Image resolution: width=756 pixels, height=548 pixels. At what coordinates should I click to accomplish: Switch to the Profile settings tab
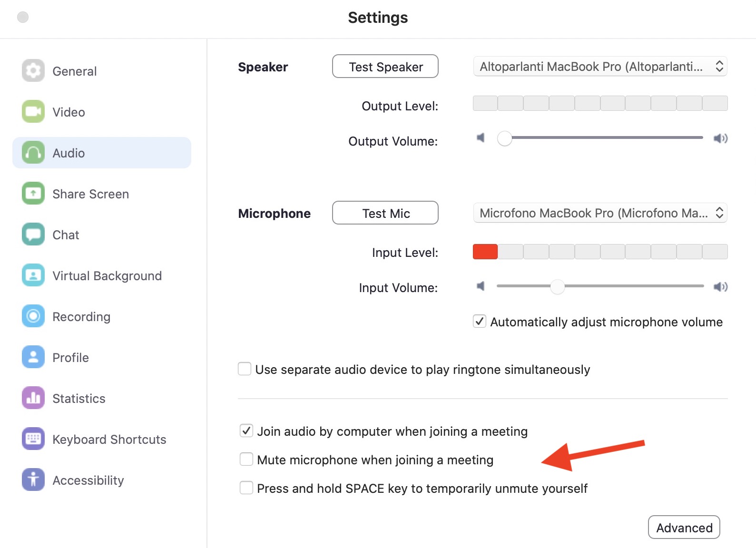coord(70,358)
